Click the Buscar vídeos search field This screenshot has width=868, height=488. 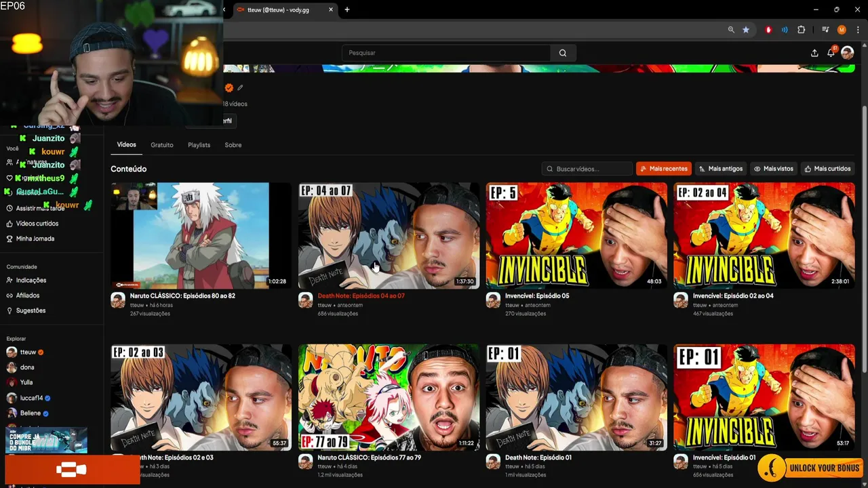tap(587, 169)
